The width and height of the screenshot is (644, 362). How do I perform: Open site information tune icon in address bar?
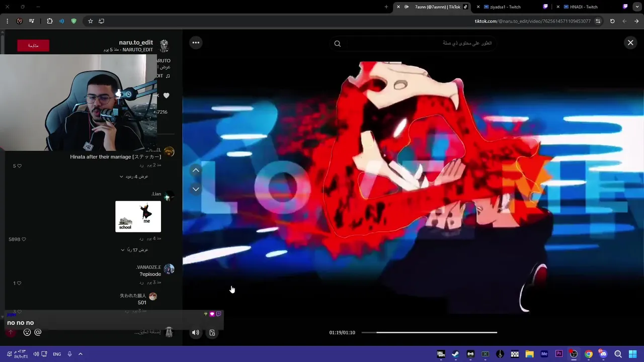coord(598,21)
